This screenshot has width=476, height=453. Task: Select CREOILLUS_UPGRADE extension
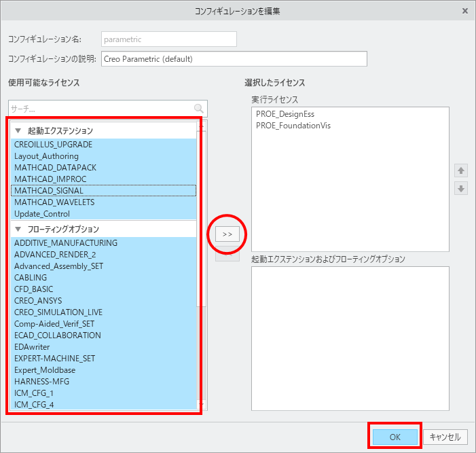[53, 145]
